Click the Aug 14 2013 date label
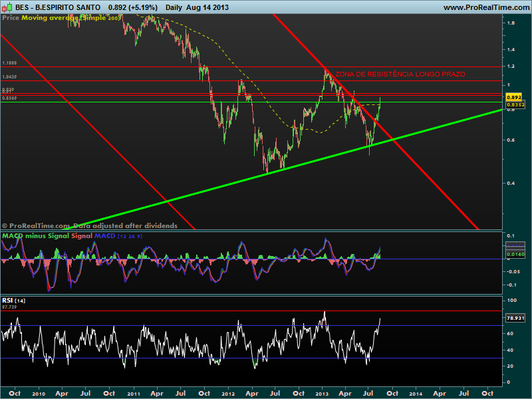This screenshot has height=399, width=532. tap(207, 7)
